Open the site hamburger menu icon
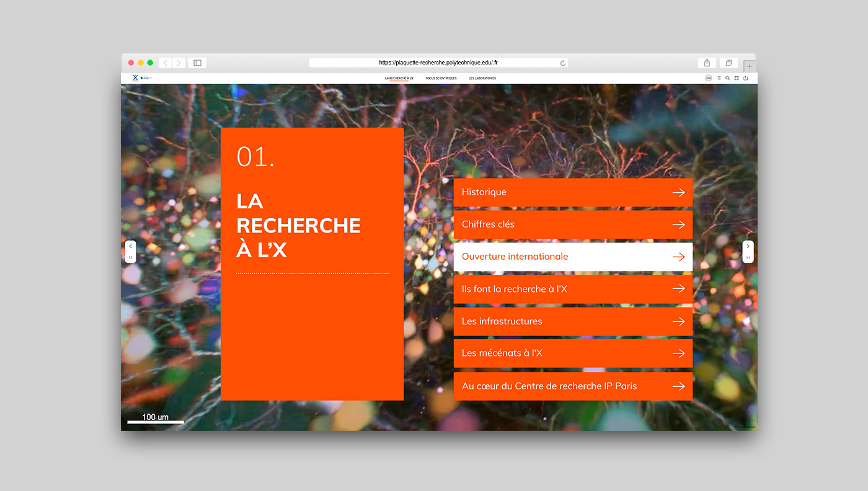 coord(719,78)
